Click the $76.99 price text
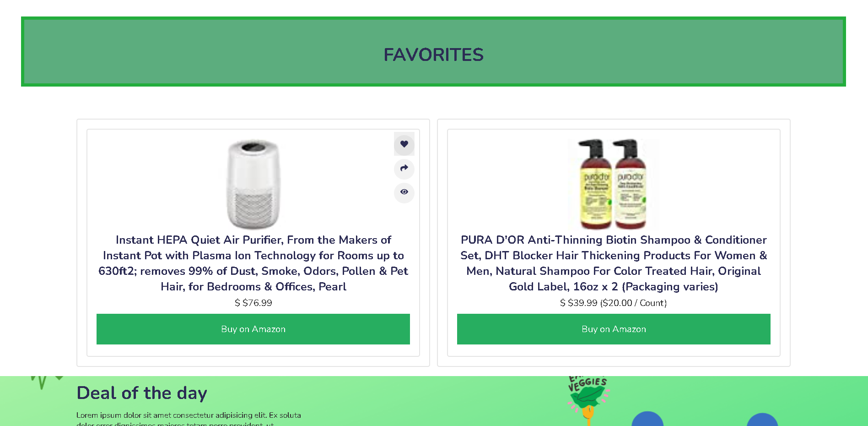Viewport: 868px width, 426px height. click(253, 303)
